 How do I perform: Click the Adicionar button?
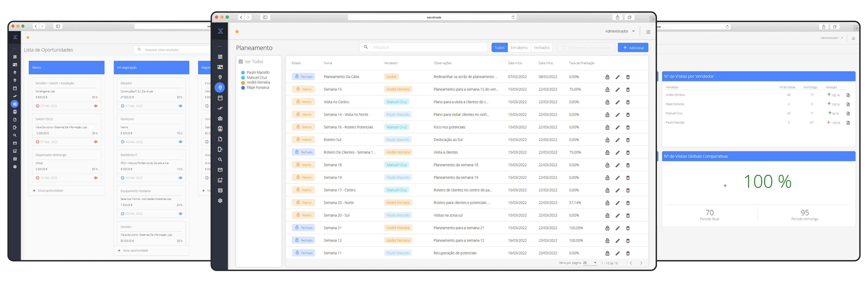point(633,47)
